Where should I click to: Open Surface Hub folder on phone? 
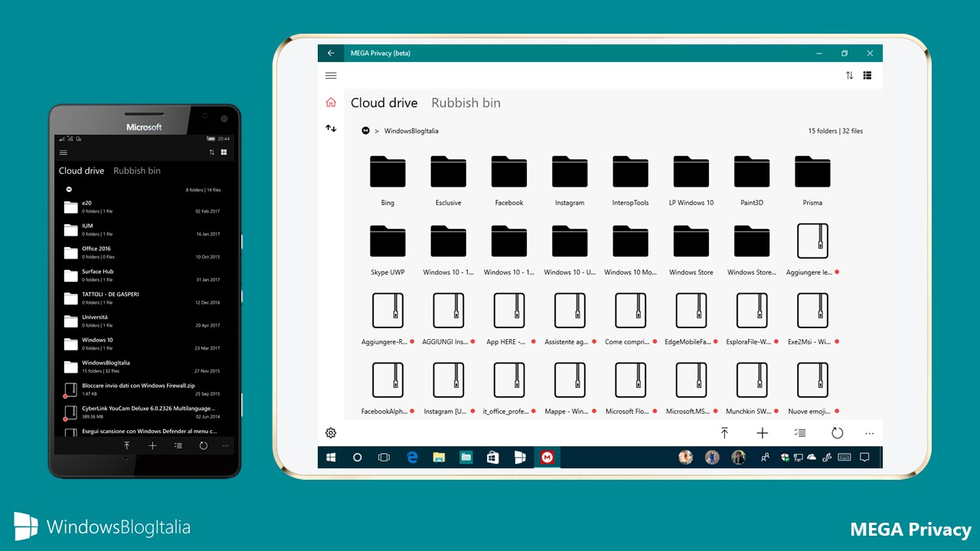tap(145, 275)
